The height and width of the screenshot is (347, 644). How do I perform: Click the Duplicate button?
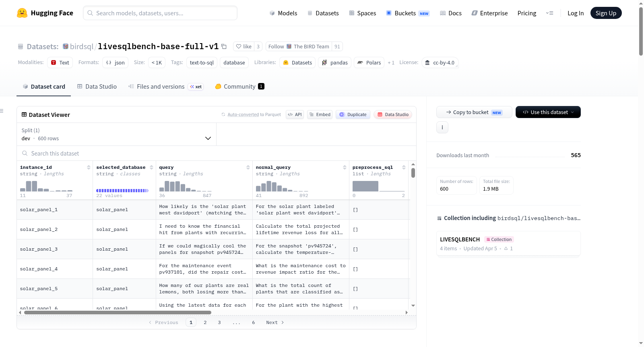(x=353, y=114)
